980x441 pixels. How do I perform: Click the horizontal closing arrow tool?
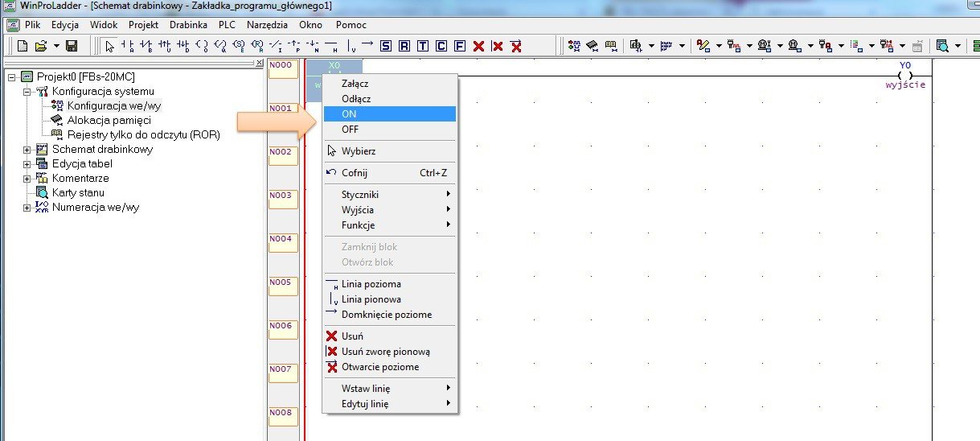click(x=367, y=45)
